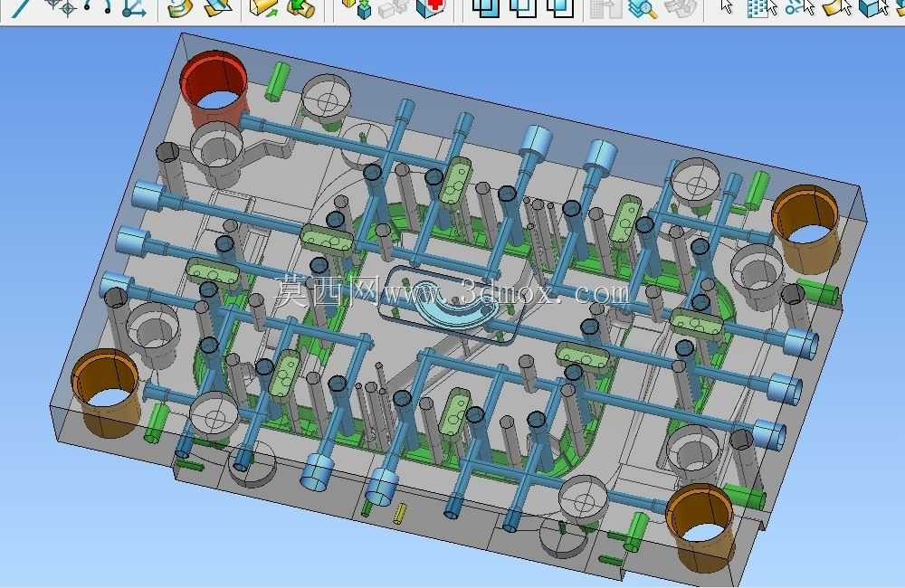This screenshot has width=905, height=588.
Task: Open the coordinate system axis tool
Action: 134,7
